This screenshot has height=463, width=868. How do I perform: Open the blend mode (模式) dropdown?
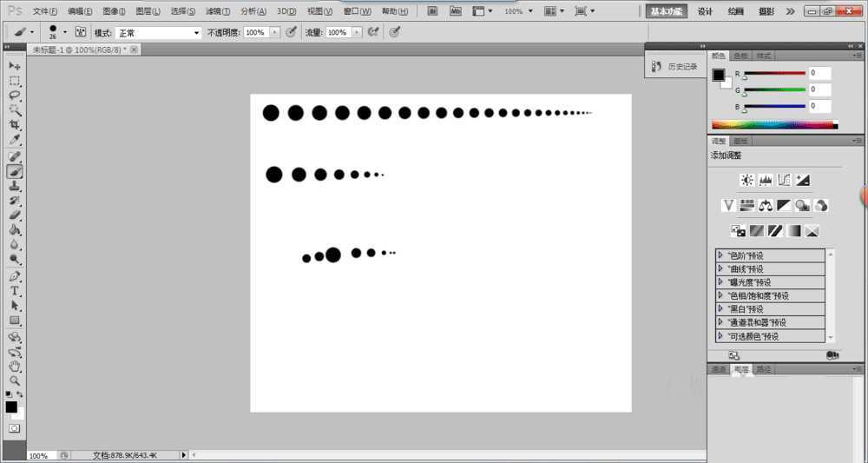coord(157,32)
